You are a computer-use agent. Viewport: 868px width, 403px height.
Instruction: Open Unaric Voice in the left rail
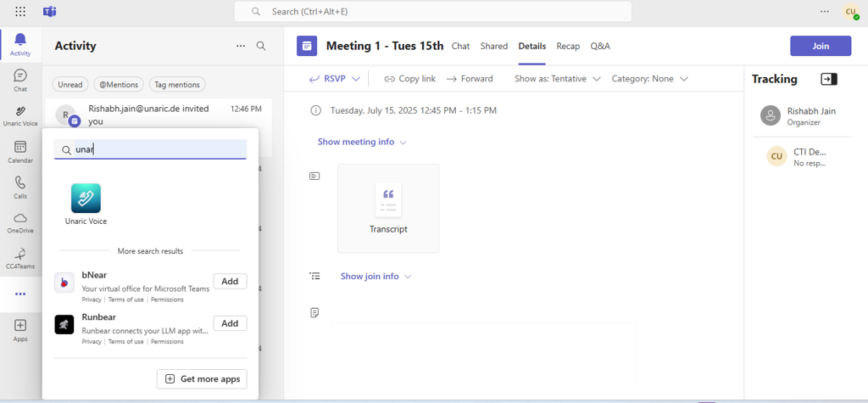click(20, 115)
